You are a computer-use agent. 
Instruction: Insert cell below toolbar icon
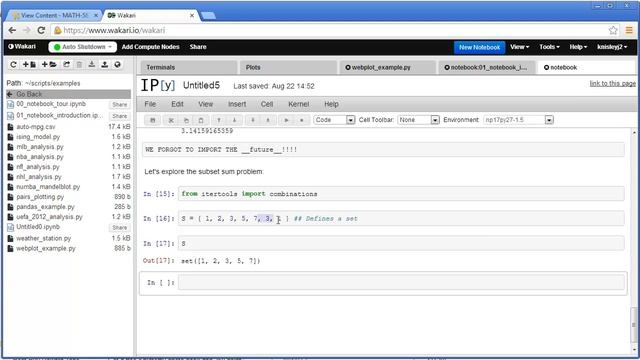268,120
